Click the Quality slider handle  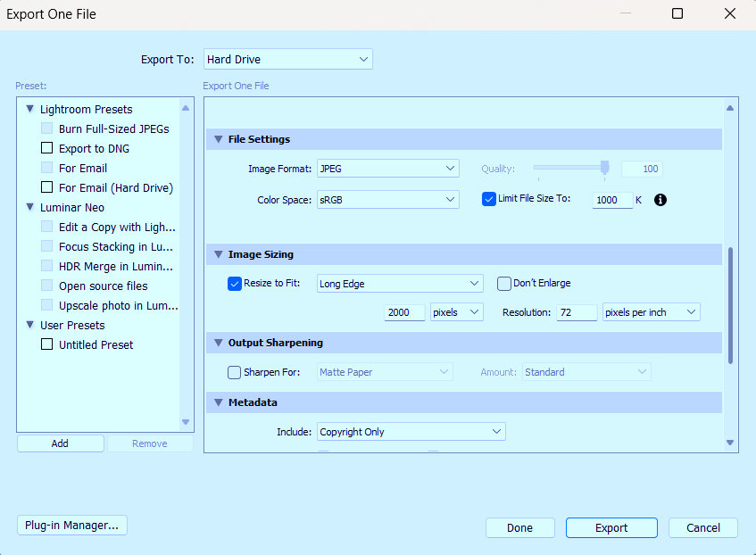click(603, 167)
